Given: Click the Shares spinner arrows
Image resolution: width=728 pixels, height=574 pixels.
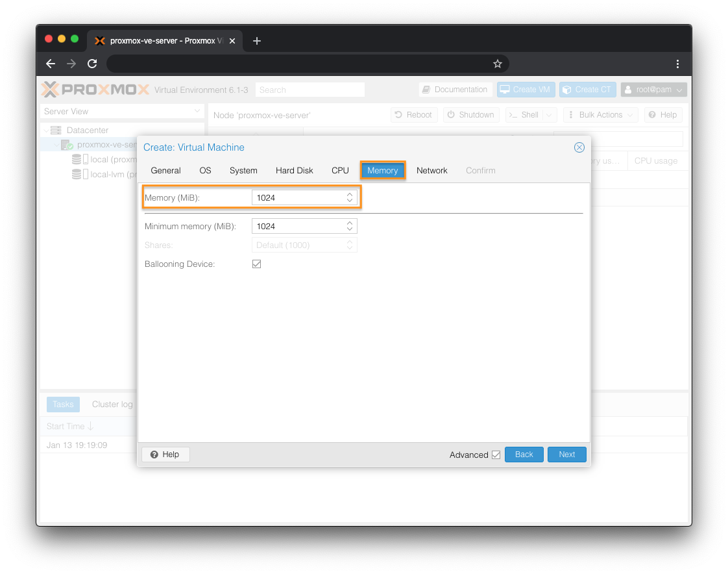Looking at the screenshot, I should tap(350, 245).
